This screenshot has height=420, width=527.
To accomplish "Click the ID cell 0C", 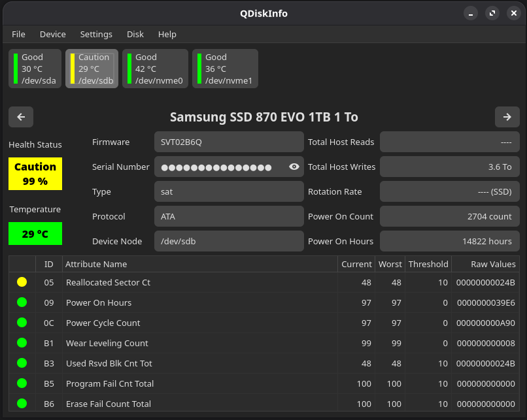I will (x=49, y=323).
